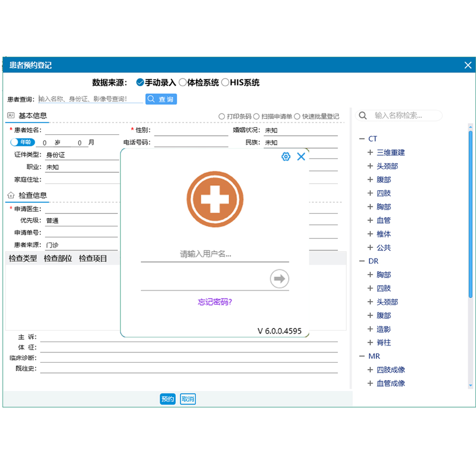Click the 忘记密码 forgot password link
The image size is (476, 476).
[215, 302]
